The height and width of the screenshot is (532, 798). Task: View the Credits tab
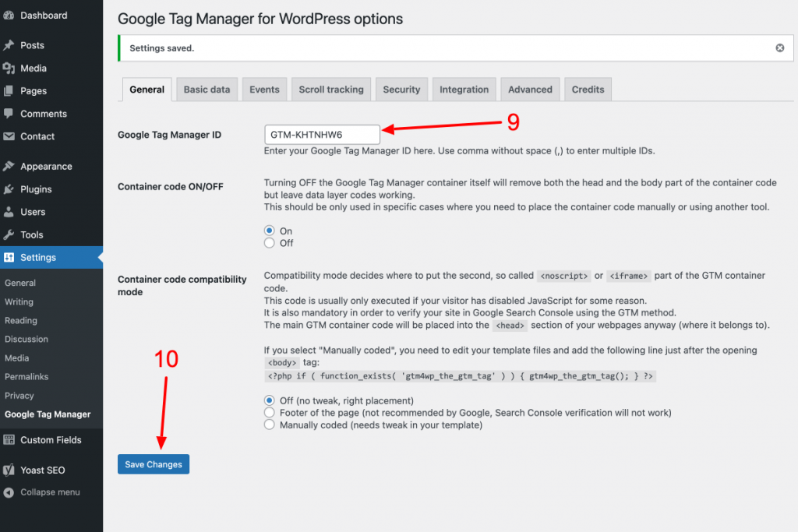[x=588, y=90]
